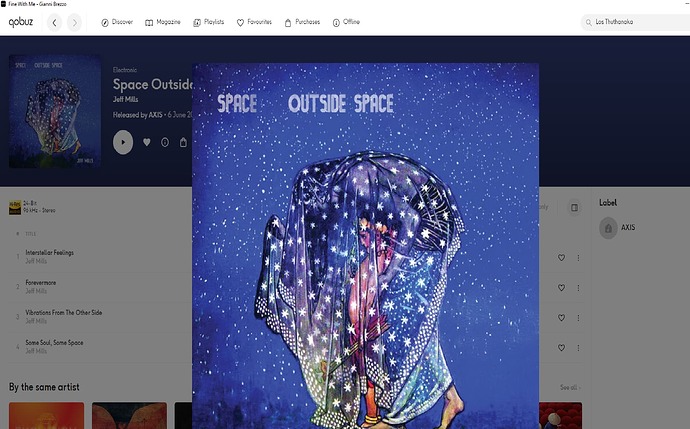Add album to favourites with heart icon
690x429 pixels.
pyautogui.click(x=147, y=142)
